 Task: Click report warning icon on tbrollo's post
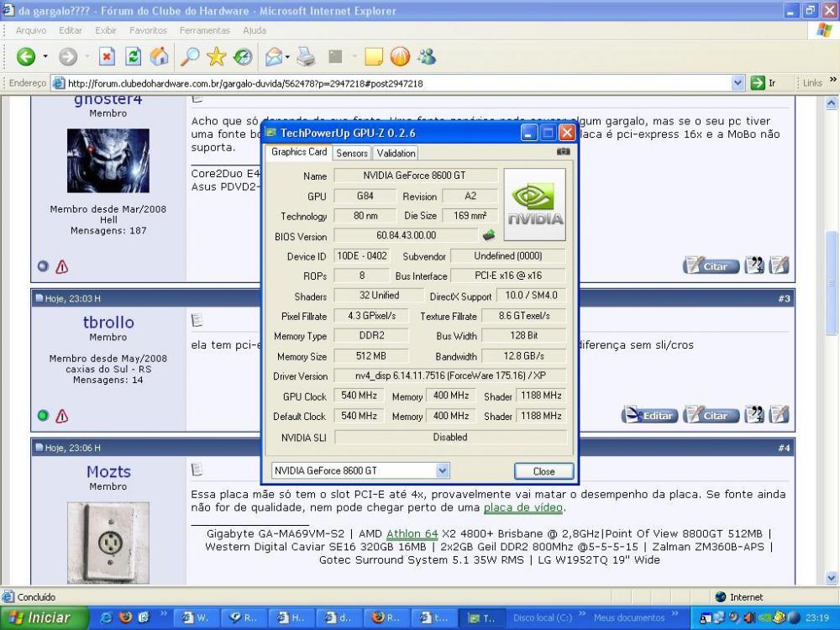(x=61, y=416)
